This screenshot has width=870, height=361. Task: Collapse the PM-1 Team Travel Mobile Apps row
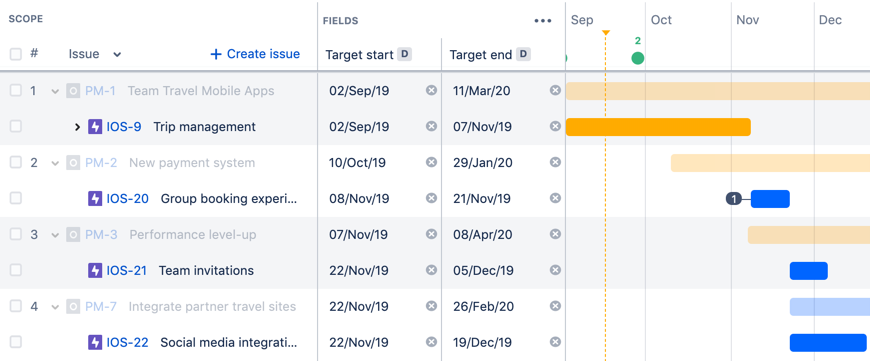point(55,91)
